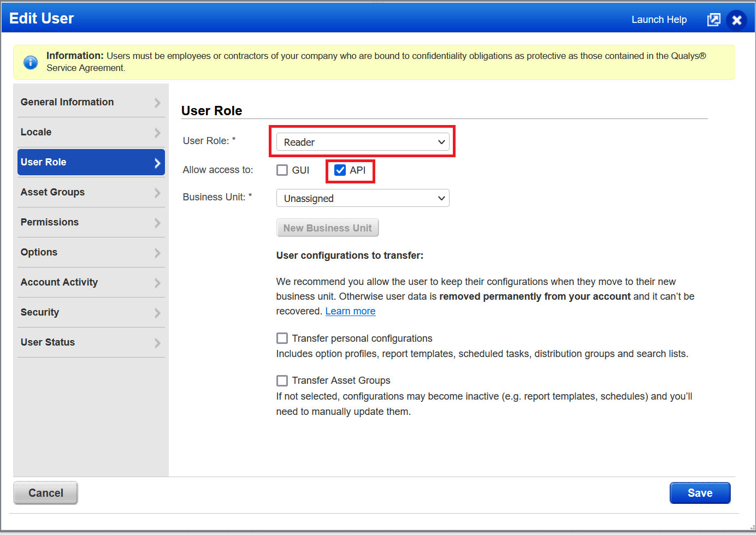Expand the Business Unit dropdown
756x535 pixels.
coord(363,198)
